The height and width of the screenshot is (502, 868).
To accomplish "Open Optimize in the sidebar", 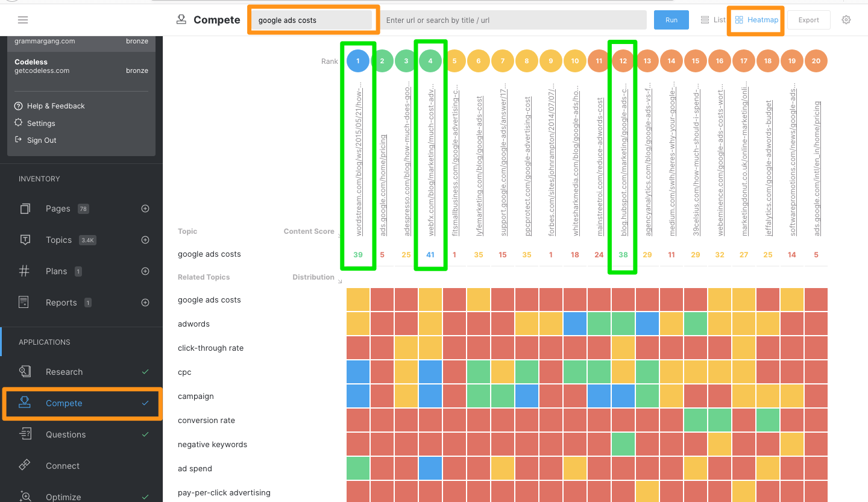I will pos(63,497).
